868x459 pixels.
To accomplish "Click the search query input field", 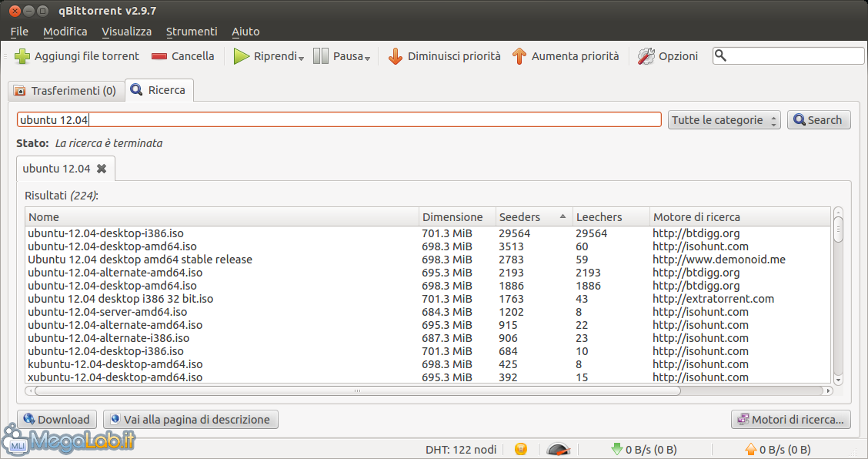I will (339, 119).
